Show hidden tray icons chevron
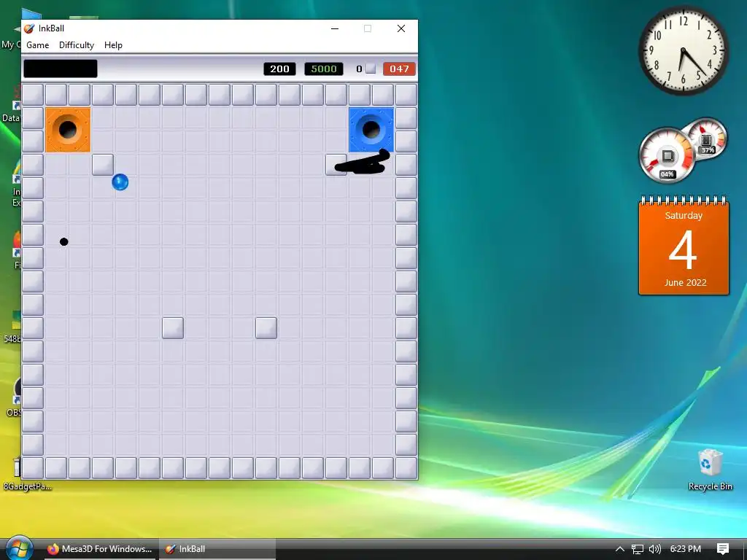 pos(620,549)
